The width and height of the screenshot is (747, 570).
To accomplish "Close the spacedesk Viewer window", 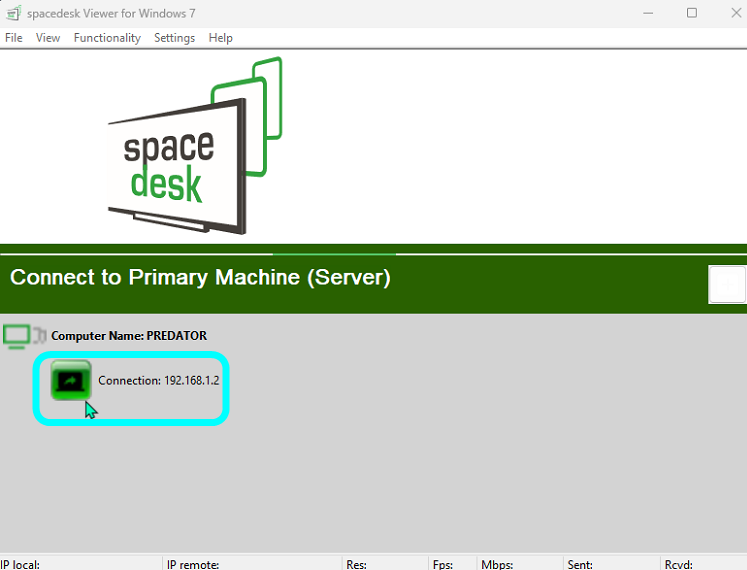I will (x=736, y=13).
